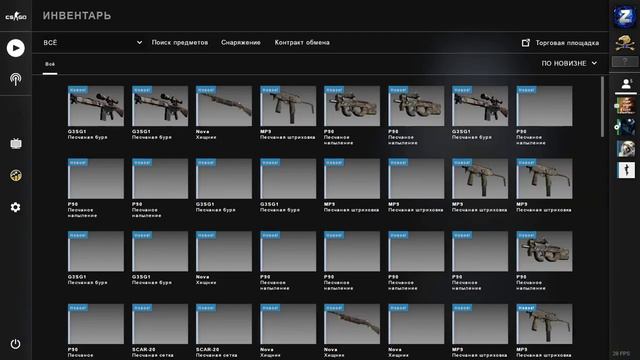The image size is (640, 360).
Task: Click the power quit icon
Action: 16,344
